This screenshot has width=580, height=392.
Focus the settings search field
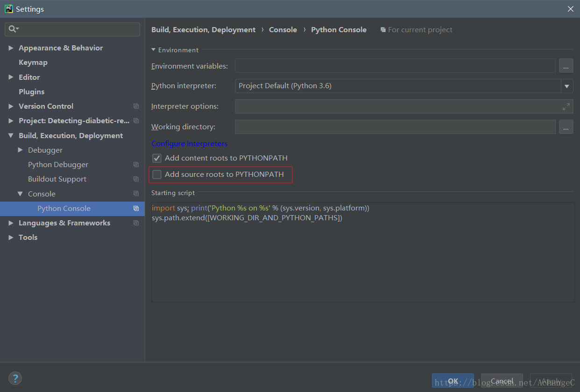pos(72,29)
